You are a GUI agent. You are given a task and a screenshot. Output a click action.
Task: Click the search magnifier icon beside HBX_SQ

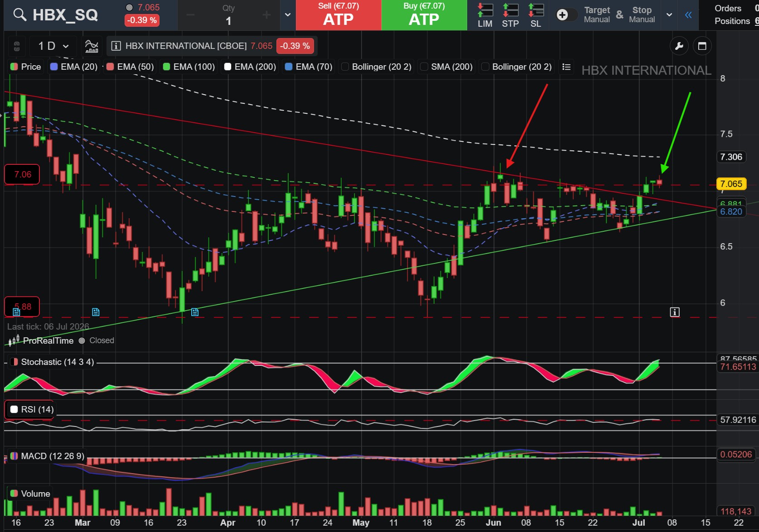click(19, 14)
